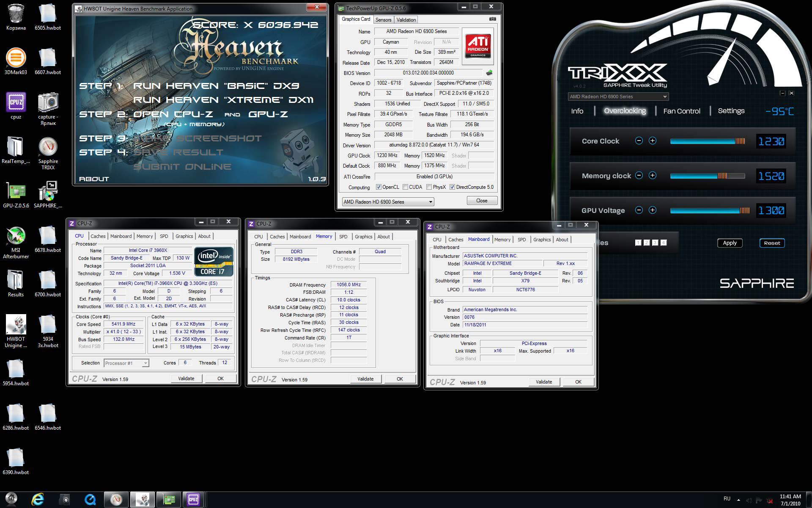Toggle the PhysX checkbox in GPU-Z

(x=429, y=187)
